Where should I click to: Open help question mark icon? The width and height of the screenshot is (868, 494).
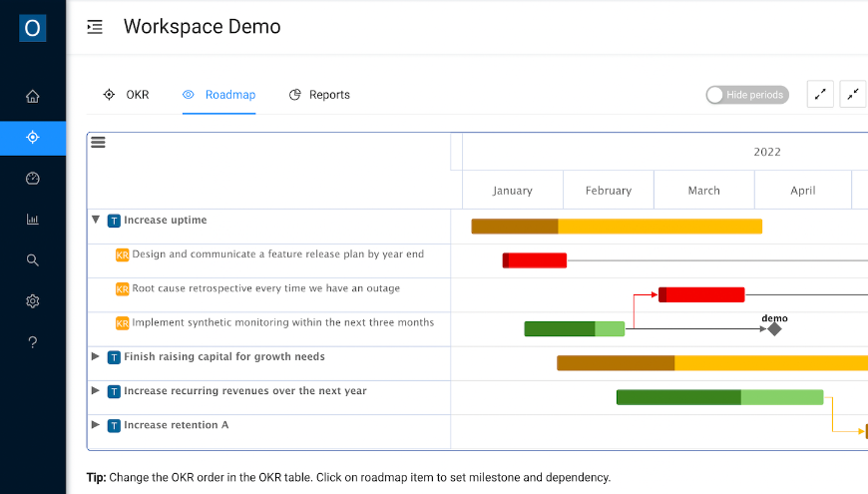33,342
